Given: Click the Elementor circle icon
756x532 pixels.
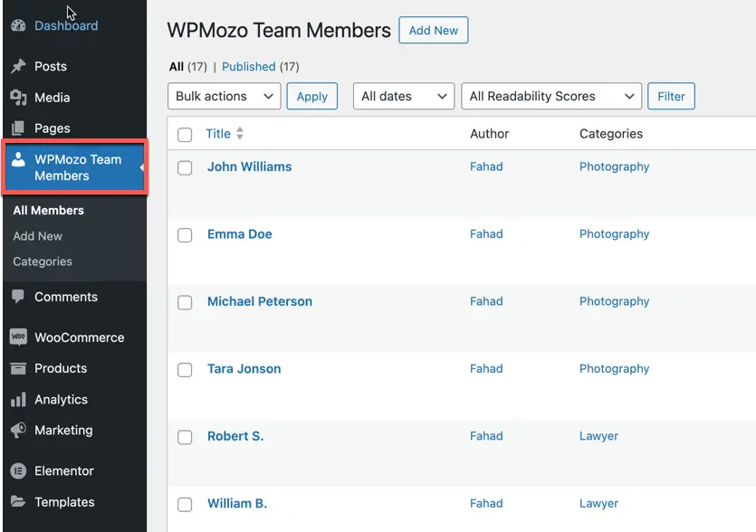Looking at the screenshot, I should 18,470.
